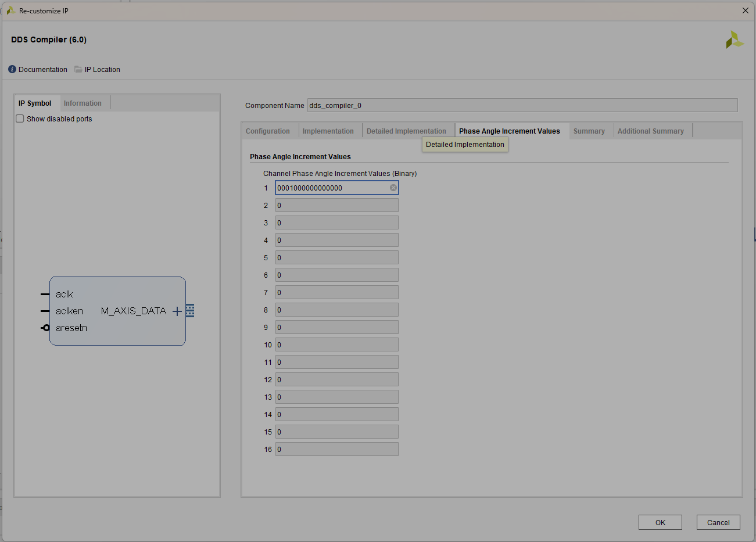The image size is (756, 542).
Task: Open the IP Location folder icon
Action: (x=78, y=69)
